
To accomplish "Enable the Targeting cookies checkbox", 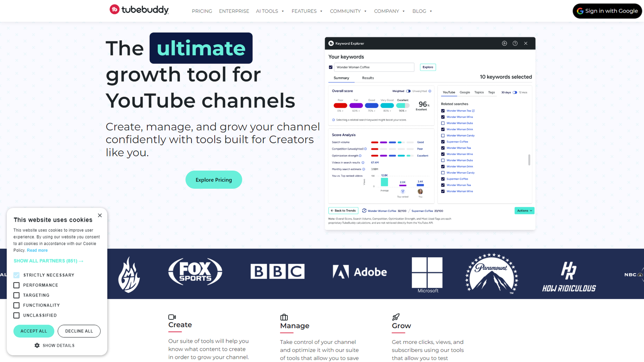I will [x=17, y=295].
